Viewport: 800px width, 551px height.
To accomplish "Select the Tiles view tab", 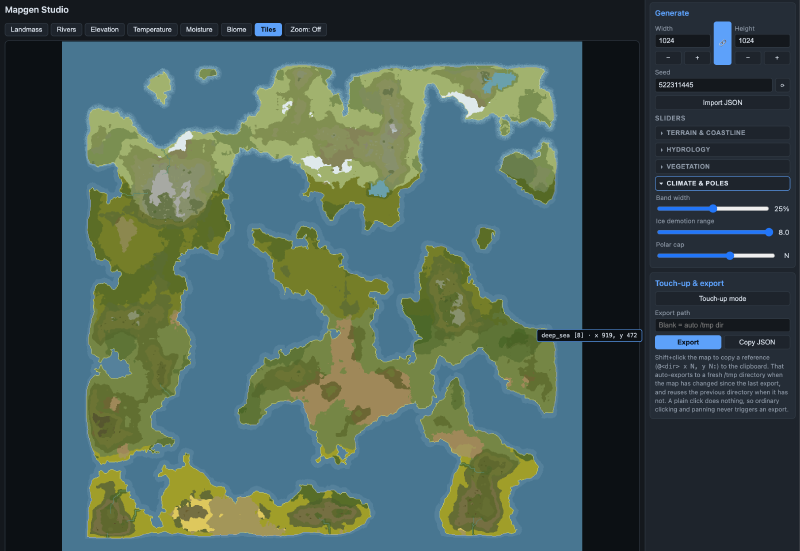I will click(x=268, y=30).
